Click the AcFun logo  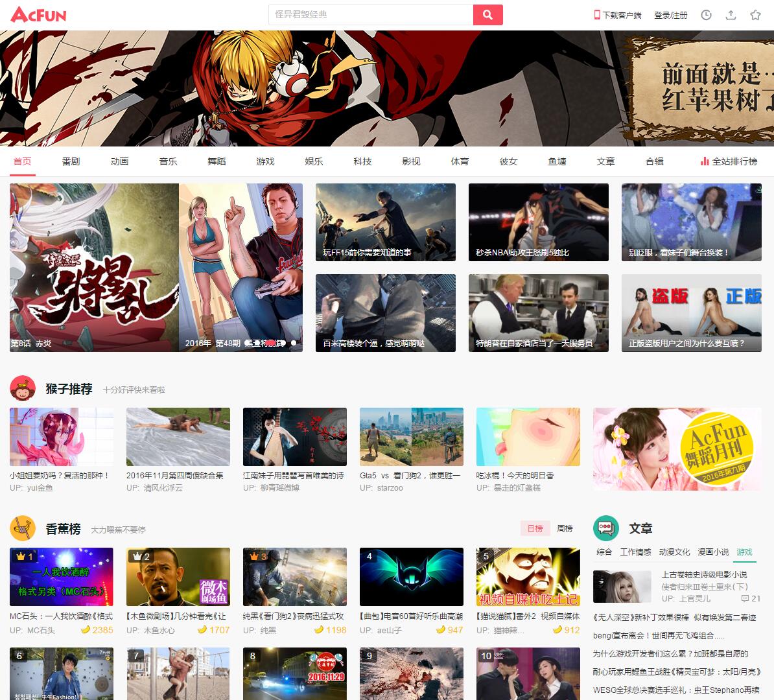(38, 15)
